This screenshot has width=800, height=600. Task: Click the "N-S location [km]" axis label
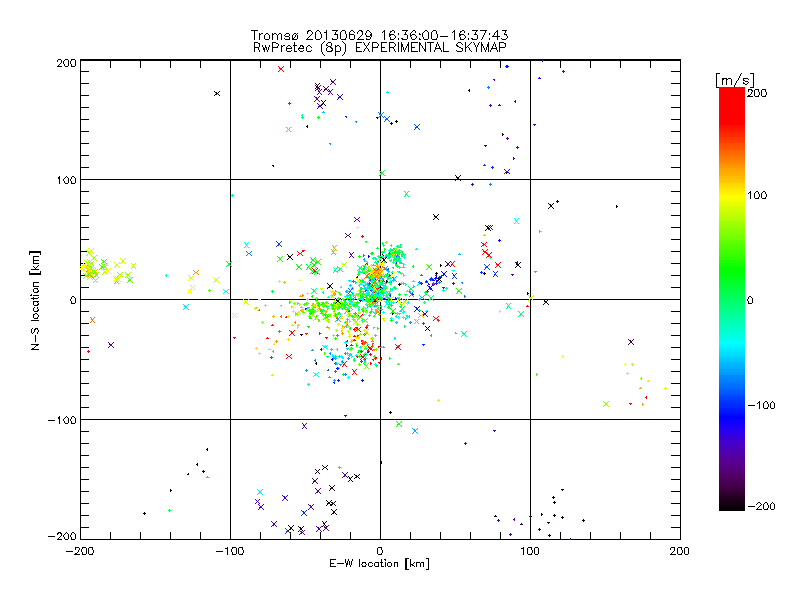click(x=35, y=300)
